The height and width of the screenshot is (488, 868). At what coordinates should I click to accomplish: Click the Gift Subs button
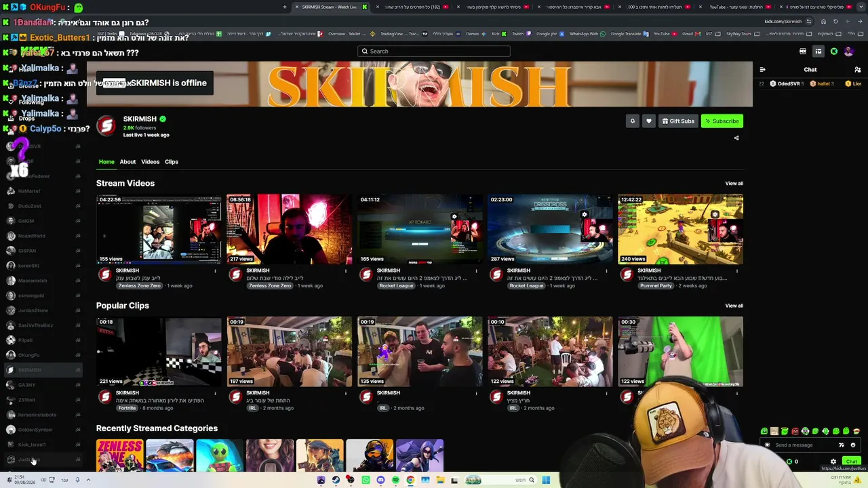pos(677,121)
